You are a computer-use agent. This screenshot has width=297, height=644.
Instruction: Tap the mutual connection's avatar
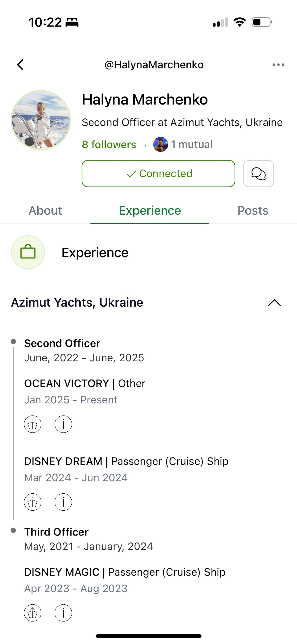click(160, 144)
